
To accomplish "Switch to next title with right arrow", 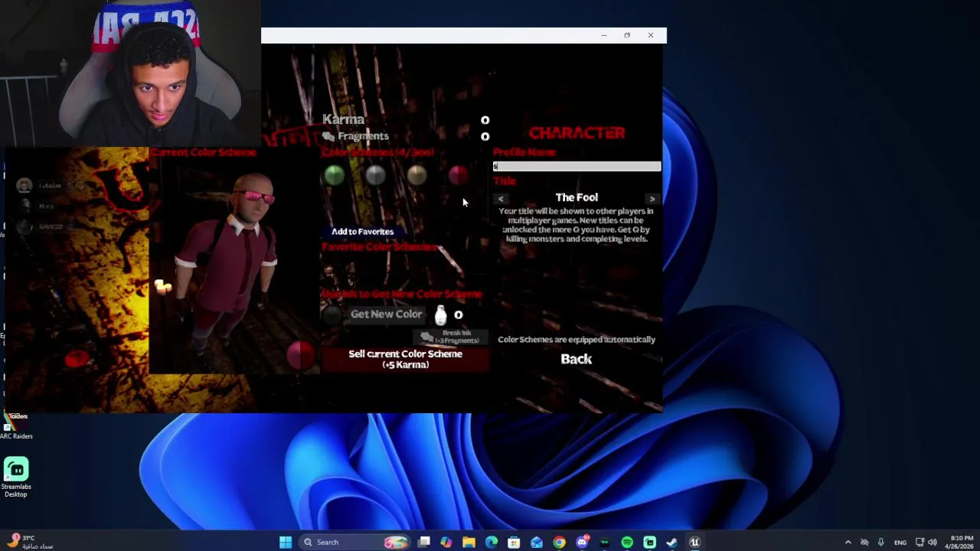I will click(652, 199).
